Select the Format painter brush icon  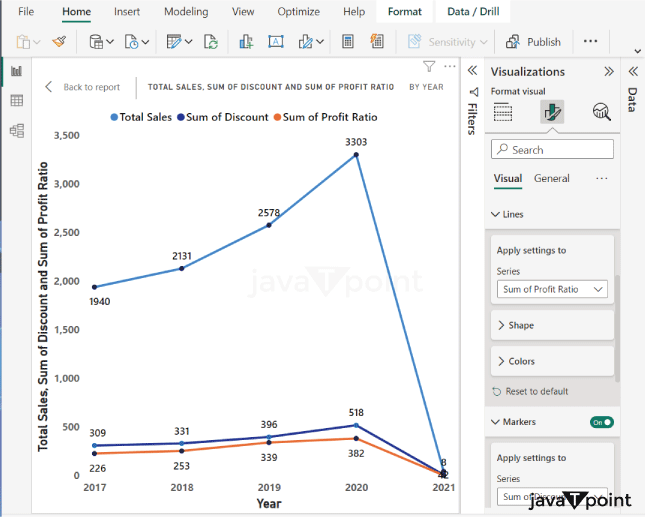point(59,42)
